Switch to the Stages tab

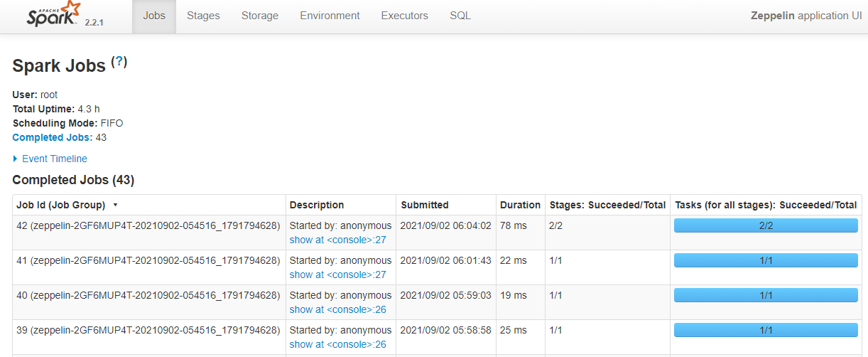click(203, 16)
